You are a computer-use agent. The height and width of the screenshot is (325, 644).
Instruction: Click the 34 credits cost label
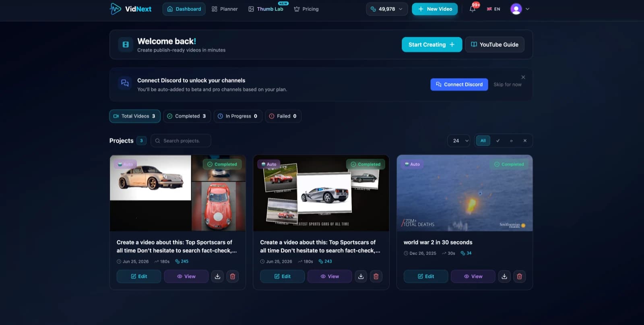click(x=466, y=253)
